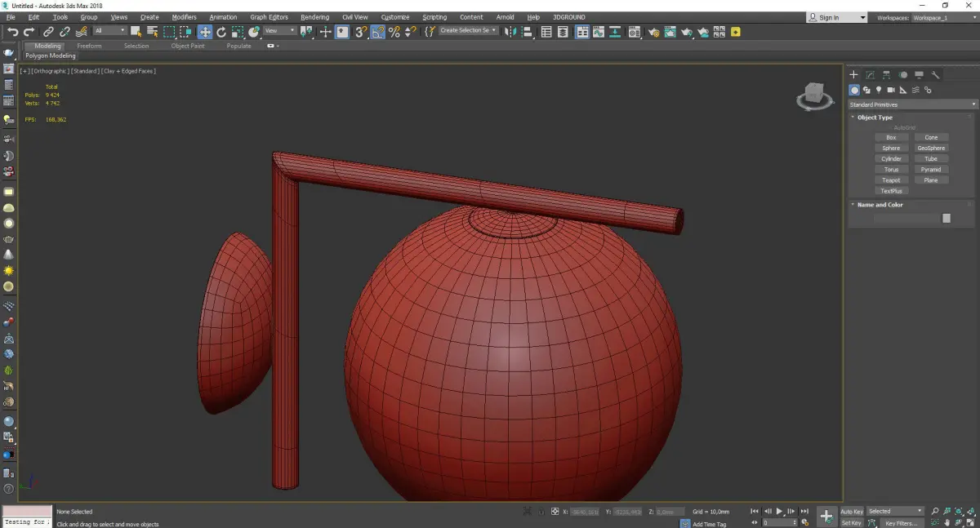This screenshot has width=980, height=528.
Task: Activate the Select and Move tool
Action: tap(204, 32)
